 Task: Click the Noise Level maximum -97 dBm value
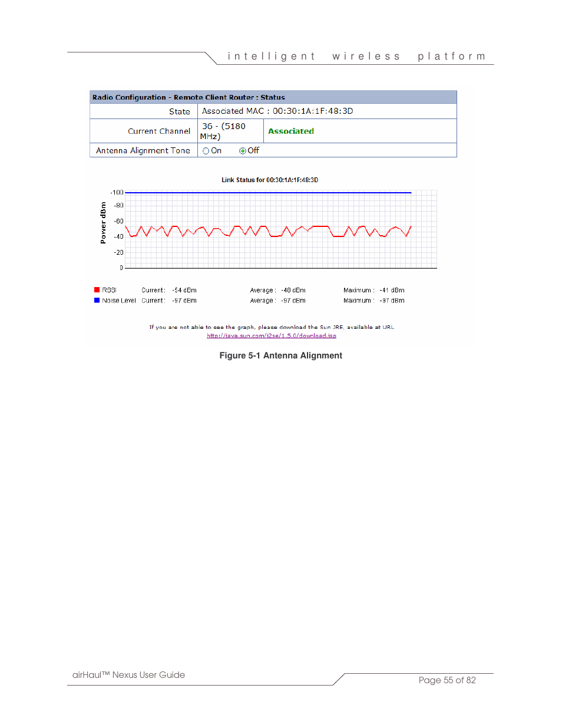tap(392, 301)
